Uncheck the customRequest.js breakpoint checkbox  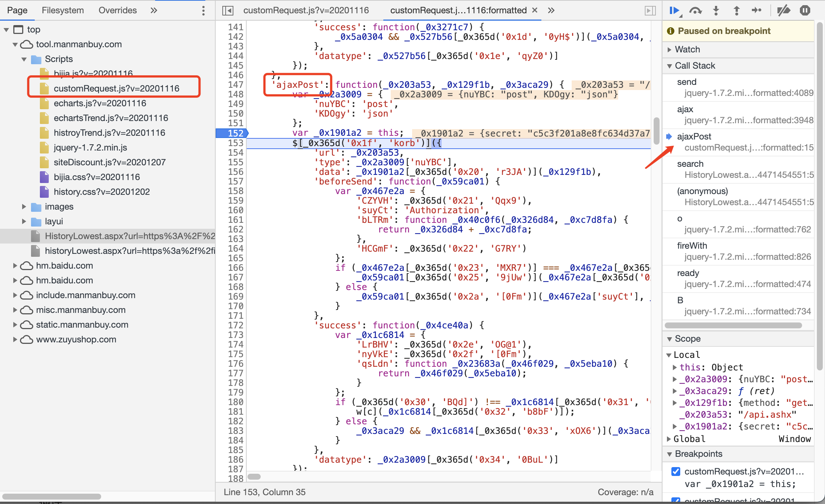pos(676,471)
